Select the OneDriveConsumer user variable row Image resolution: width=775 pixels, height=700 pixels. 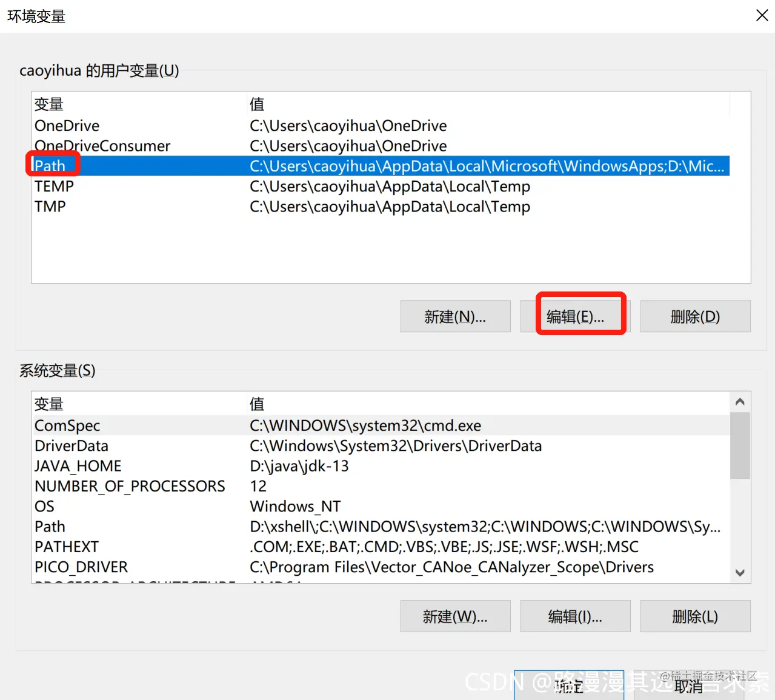tap(381, 146)
